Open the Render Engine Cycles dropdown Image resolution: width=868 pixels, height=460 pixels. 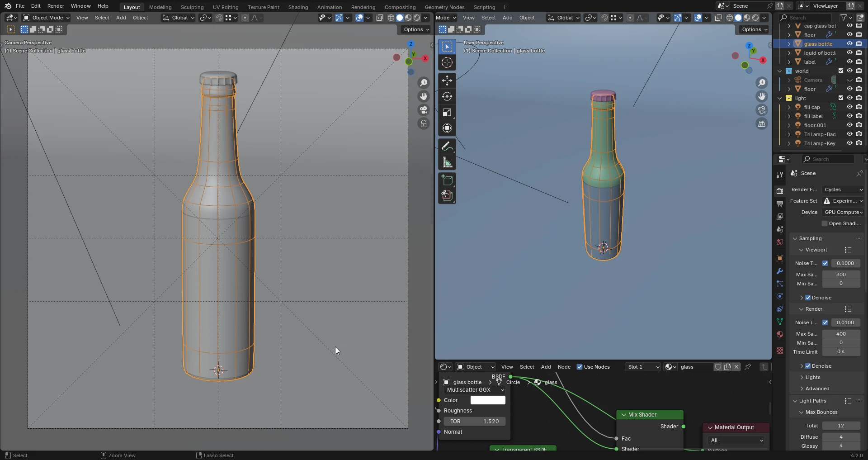pos(843,190)
